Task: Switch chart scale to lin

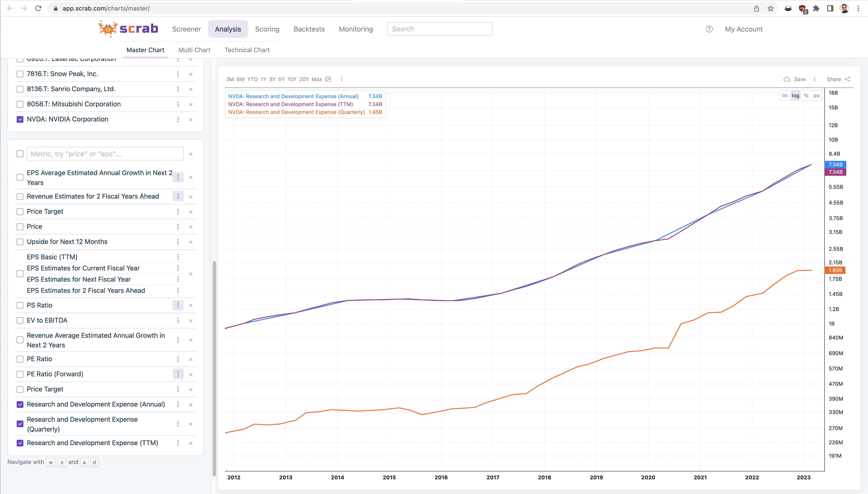Action: pyautogui.click(x=785, y=96)
